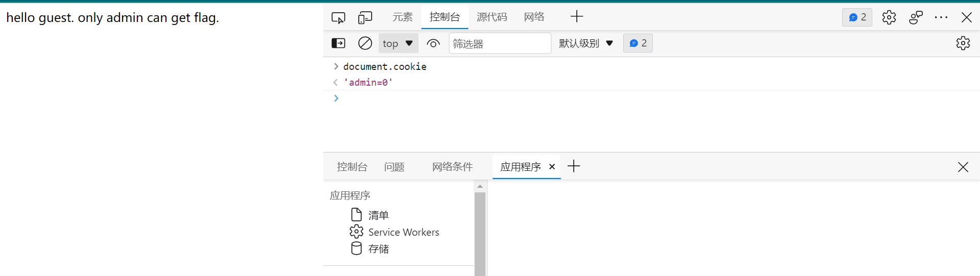Click the feedback icon in top toolbar
980x276 pixels.
pyautogui.click(x=916, y=17)
